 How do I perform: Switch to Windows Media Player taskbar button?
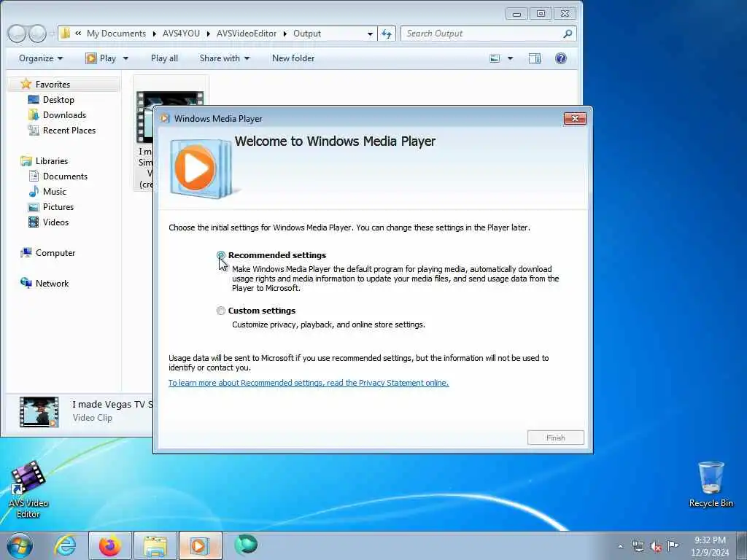click(x=201, y=545)
